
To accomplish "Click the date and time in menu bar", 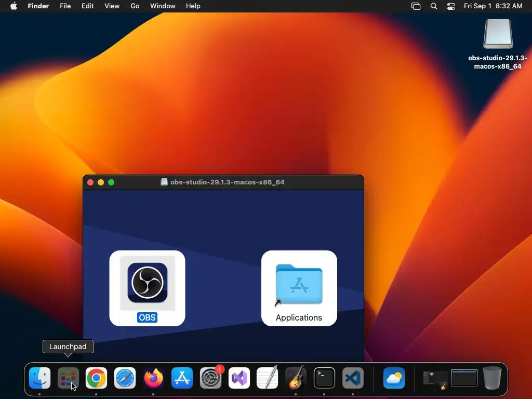I will (x=493, y=6).
